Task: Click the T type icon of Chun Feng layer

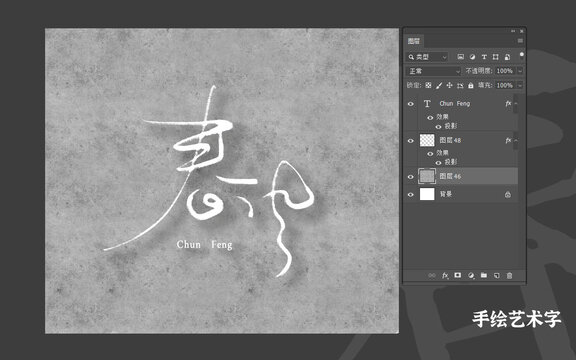Action: click(427, 104)
